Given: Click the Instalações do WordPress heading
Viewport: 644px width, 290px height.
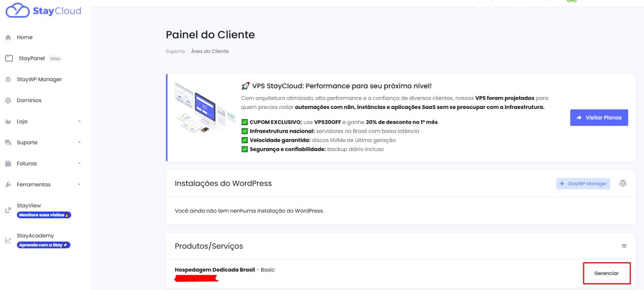Looking at the screenshot, I should tap(223, 183).
